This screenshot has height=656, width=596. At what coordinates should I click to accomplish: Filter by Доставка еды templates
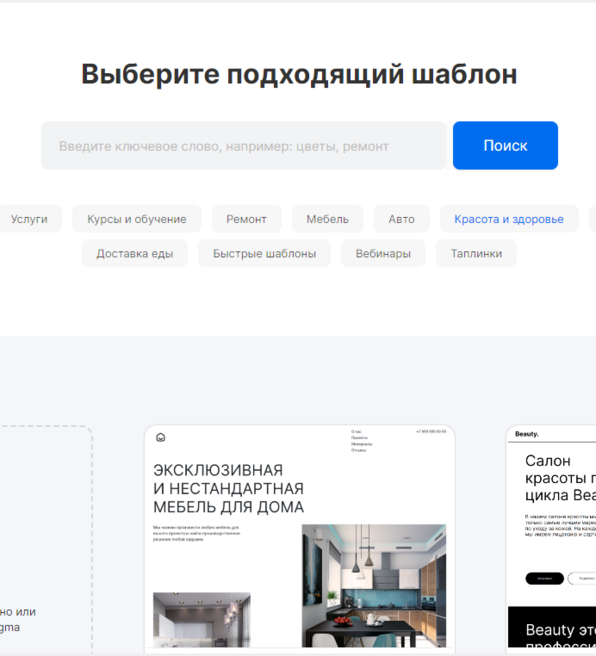pos(135,253)
